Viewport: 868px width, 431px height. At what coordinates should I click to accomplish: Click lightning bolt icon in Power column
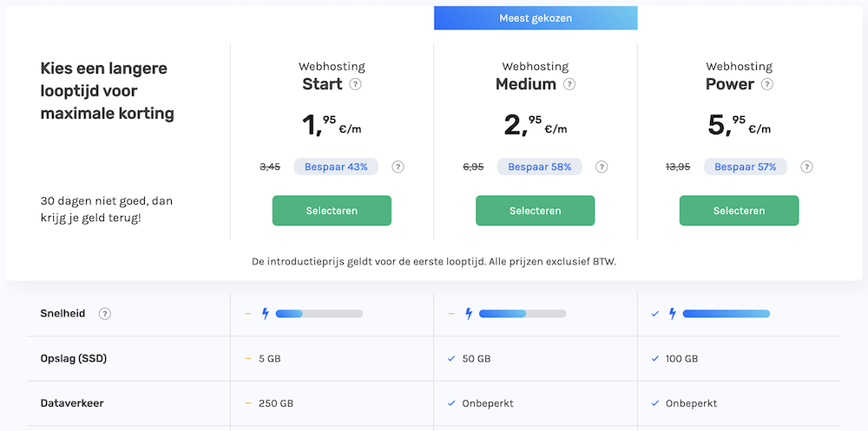coord(672,314)
